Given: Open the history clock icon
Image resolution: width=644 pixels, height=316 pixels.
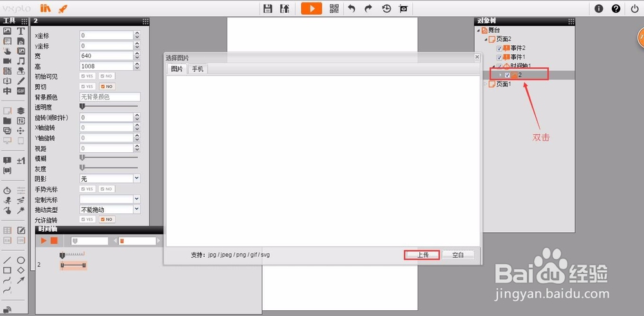Looking at the screenshot, I should [x=386, y=8].
